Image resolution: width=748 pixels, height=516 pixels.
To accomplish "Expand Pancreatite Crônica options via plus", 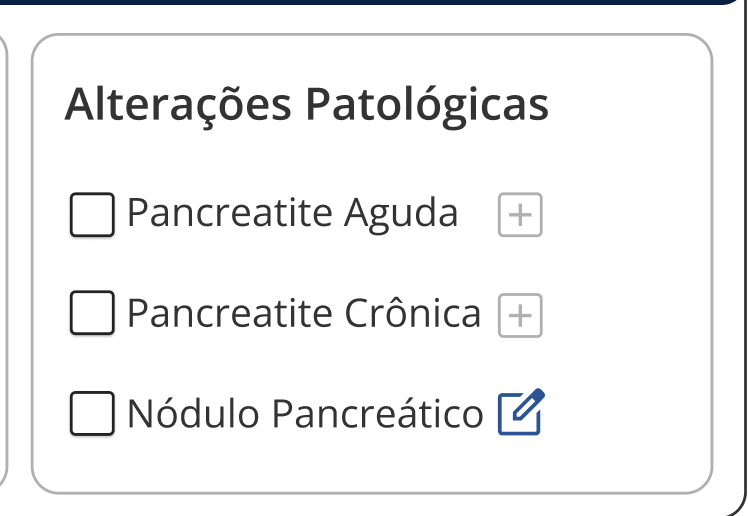I will coord(520,316).
